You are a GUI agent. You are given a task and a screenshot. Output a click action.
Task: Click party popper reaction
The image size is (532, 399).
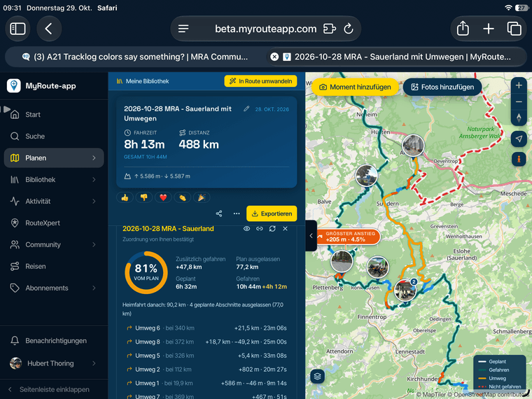click(x=202, y=197)
